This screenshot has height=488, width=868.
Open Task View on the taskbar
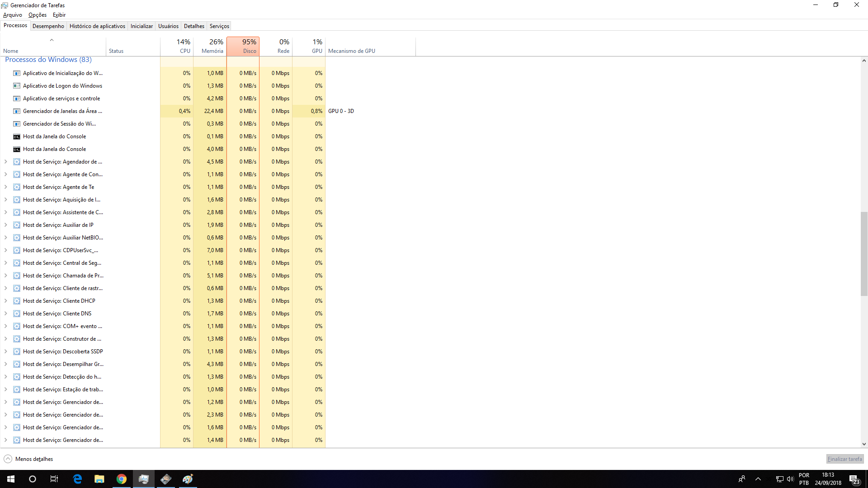tap(54, 479)
